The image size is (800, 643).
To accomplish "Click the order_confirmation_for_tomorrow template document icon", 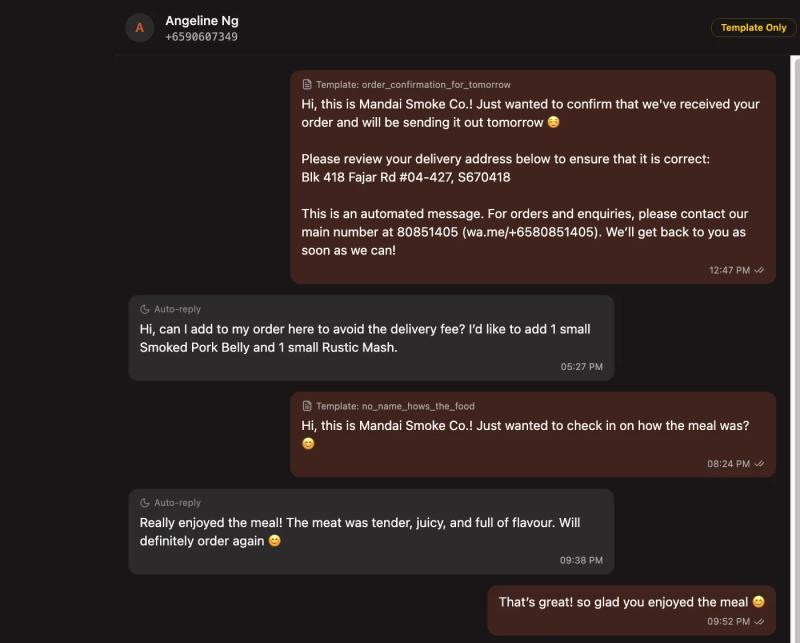I will (x=307, y=84).
